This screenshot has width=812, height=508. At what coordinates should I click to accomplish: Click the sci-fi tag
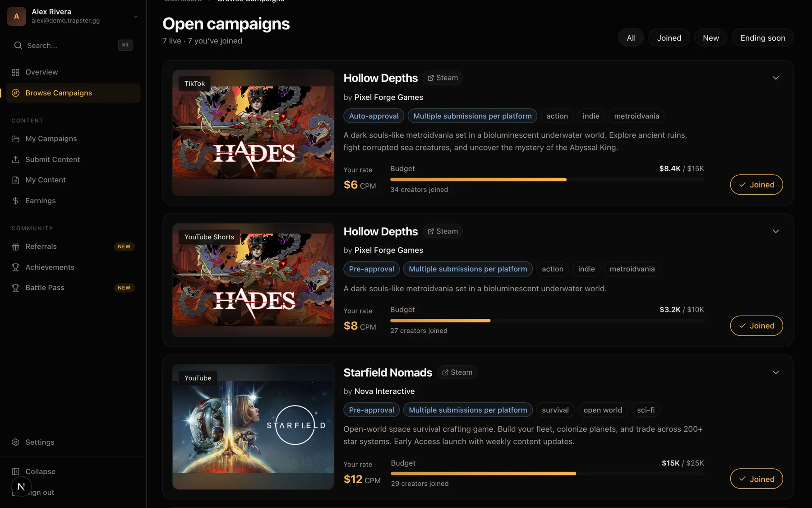coord(646,410)
